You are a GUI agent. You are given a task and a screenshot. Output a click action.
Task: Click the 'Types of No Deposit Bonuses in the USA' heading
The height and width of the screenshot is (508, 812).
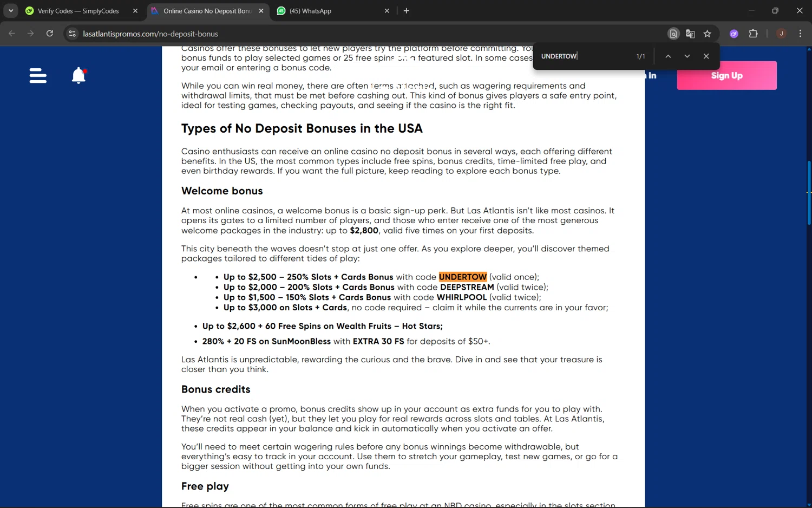click(302, 128)
